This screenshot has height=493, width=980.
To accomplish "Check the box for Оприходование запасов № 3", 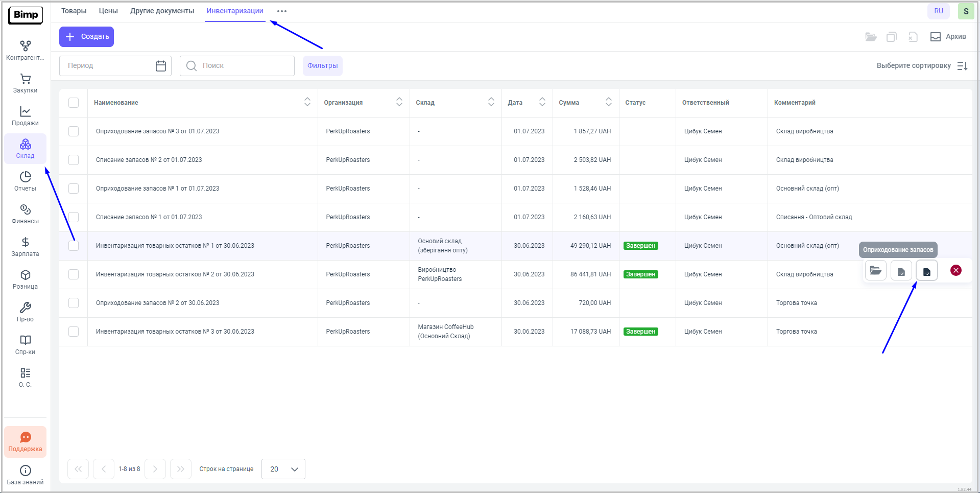I will 74,131.
